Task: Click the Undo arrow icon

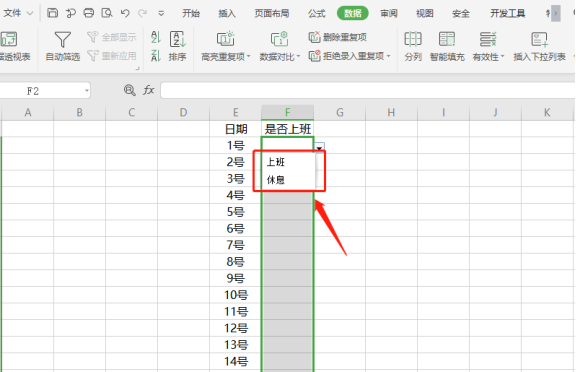Action: (125, 13)
